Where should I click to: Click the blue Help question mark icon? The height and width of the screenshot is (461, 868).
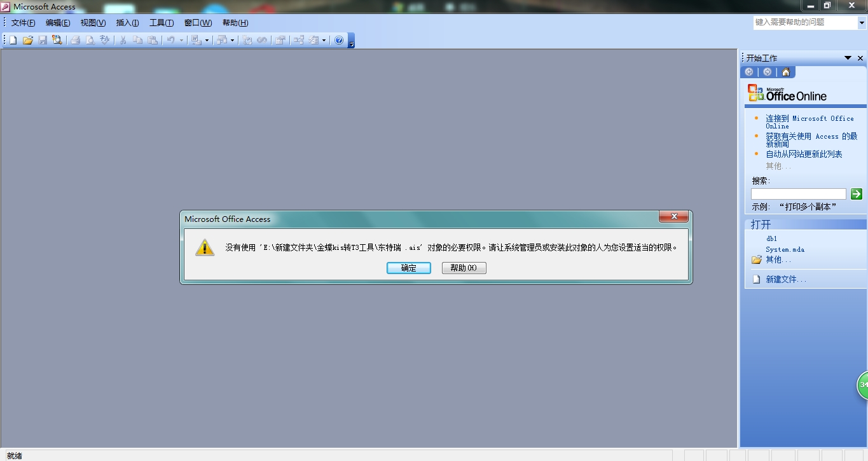339,40
